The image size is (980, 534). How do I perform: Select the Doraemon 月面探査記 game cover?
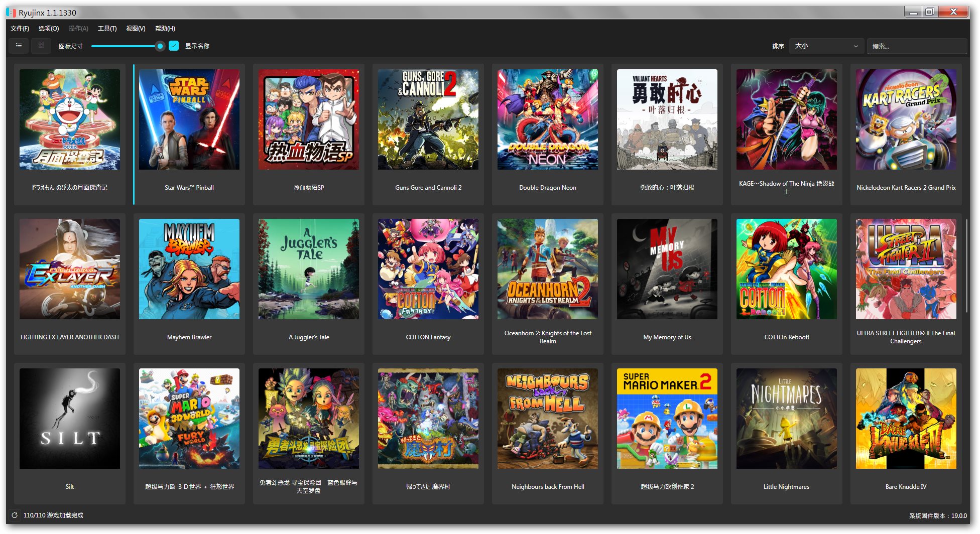(x=70, y=119)
